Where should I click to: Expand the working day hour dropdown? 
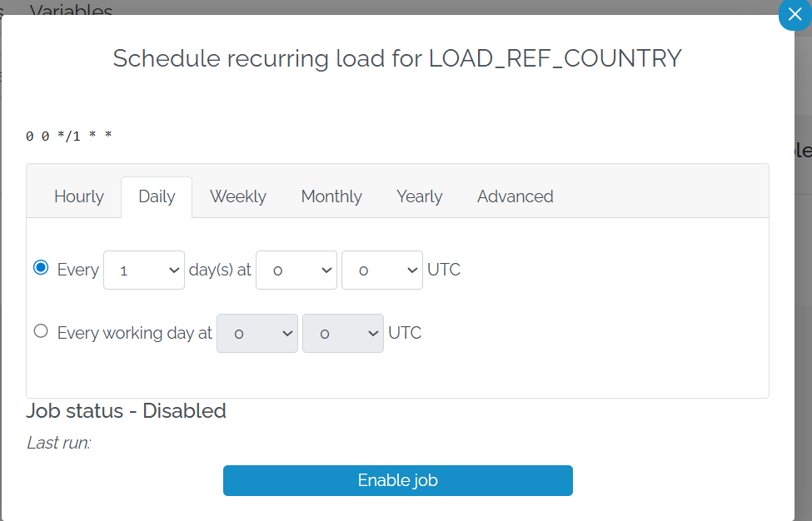(x=257, y=333)
